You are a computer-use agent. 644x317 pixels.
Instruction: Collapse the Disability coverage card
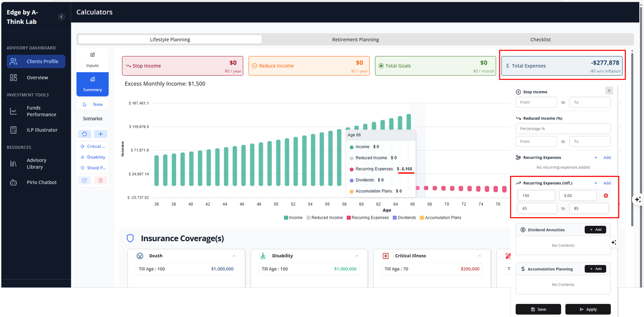(357, 256)
